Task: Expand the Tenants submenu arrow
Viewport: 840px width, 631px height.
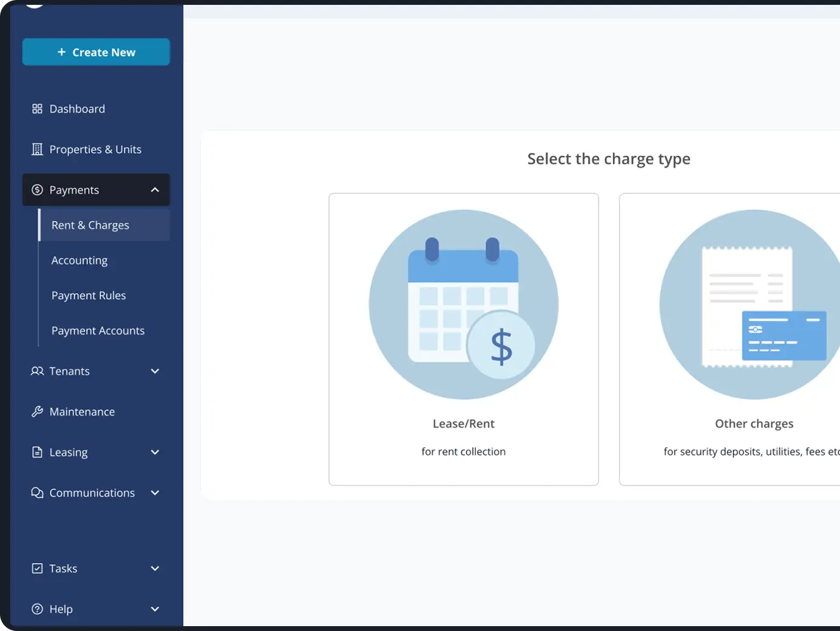Action: tap(155, 371)
